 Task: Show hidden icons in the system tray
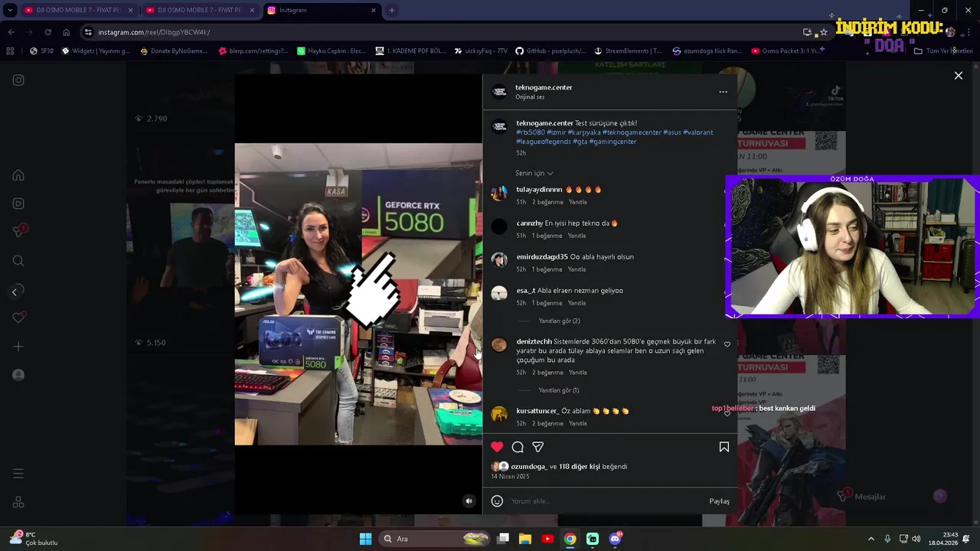pyautogui.click(x=871, y=539)
